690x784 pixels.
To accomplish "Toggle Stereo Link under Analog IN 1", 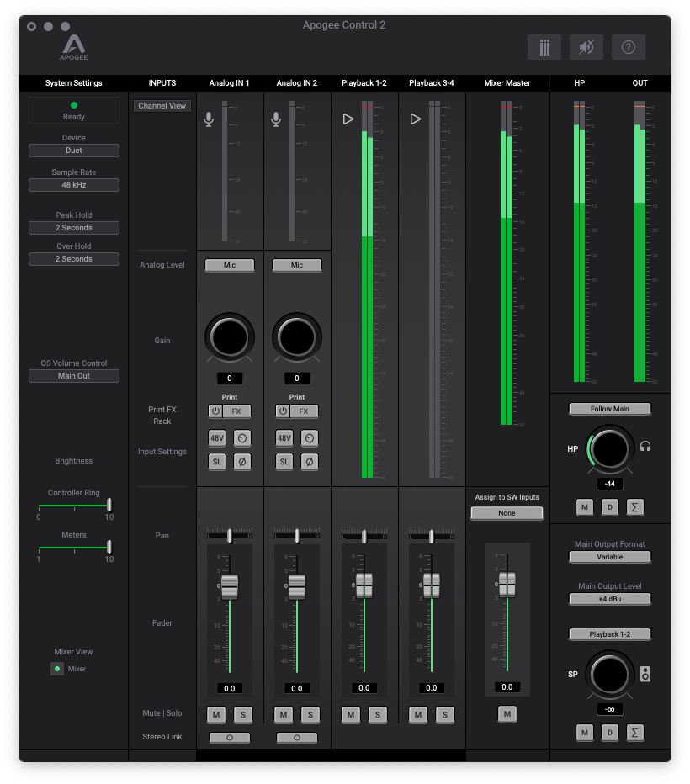I will [230, 738].
